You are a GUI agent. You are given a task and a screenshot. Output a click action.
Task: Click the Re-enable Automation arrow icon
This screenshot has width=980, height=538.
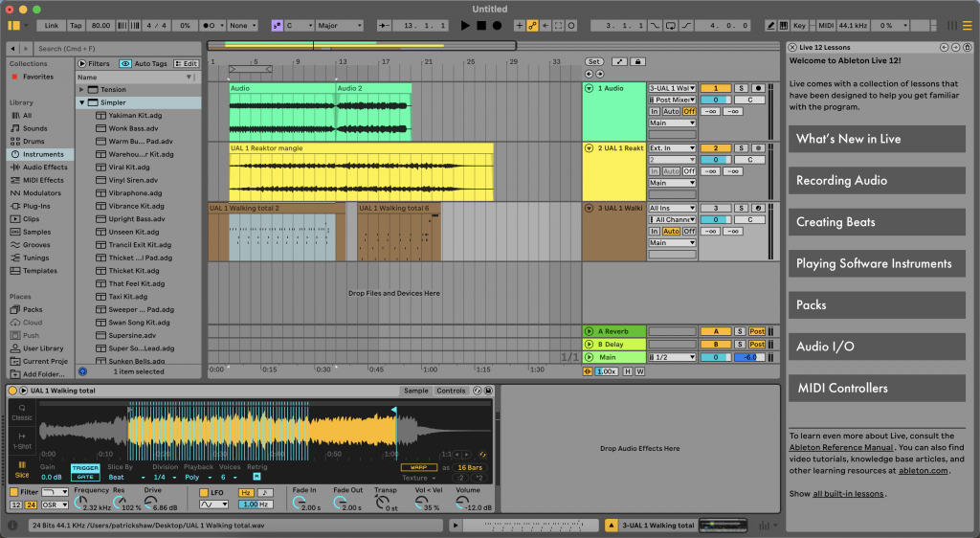pyautogui.click(x=546, y=26)
